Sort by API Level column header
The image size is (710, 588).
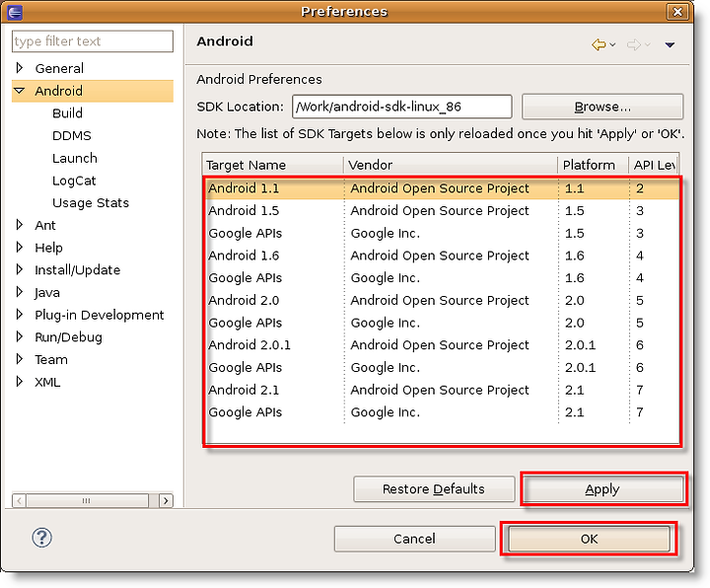coord(654,165)
